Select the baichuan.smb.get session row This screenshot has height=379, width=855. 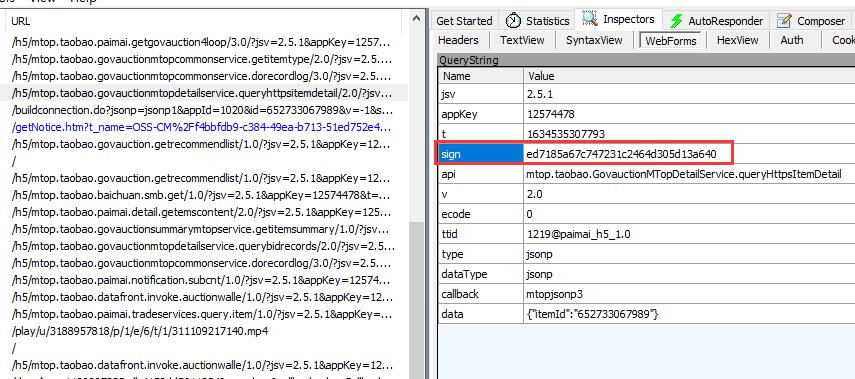click(x=204, y=195)
